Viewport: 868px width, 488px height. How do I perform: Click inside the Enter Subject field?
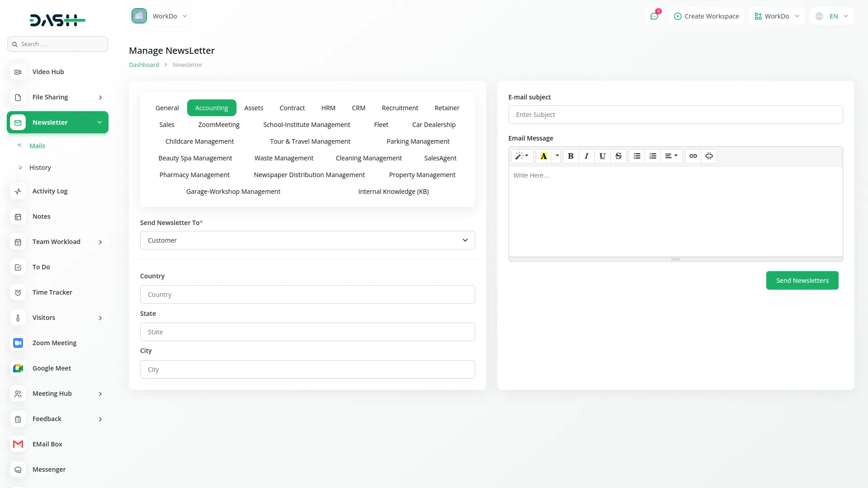(675, 114)
